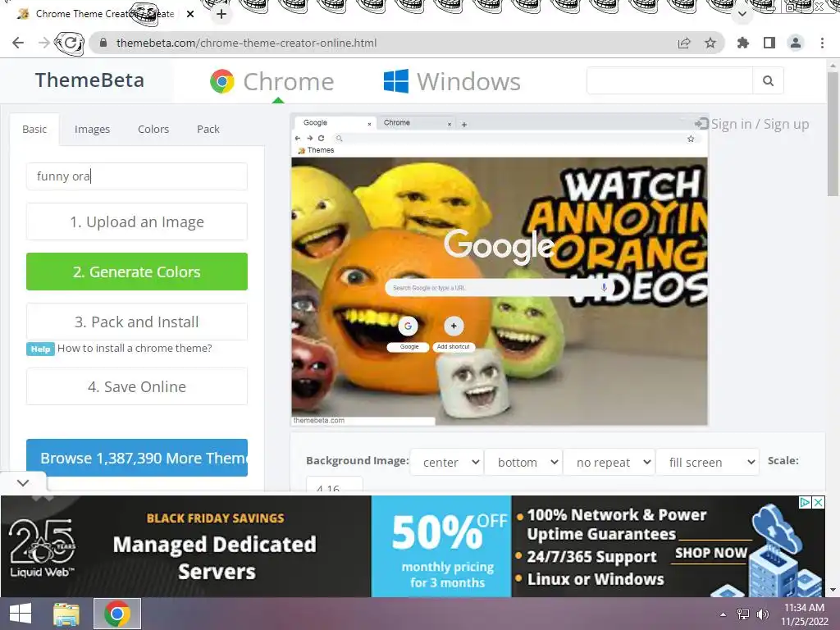Image resolution: width=840 pixels, height=630 pixels.
Task: Click the Chrome icon in the taskbar
Action: (x=117, y=614)
